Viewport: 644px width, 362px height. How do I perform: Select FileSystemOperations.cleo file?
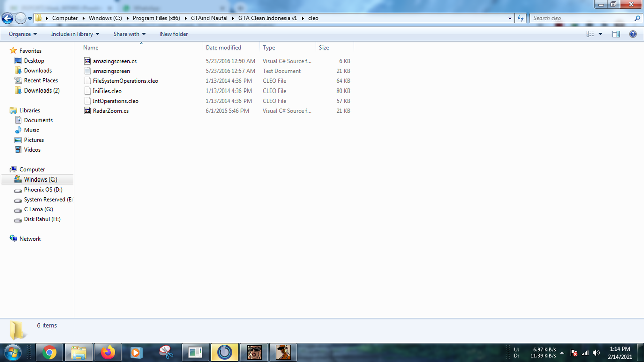pos(125,81)
